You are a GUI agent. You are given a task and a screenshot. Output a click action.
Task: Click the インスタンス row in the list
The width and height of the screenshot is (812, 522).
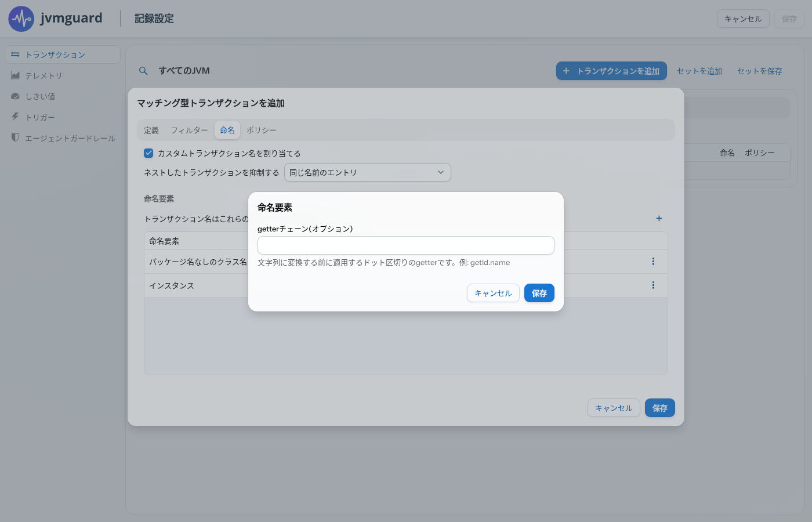(406, 285)
